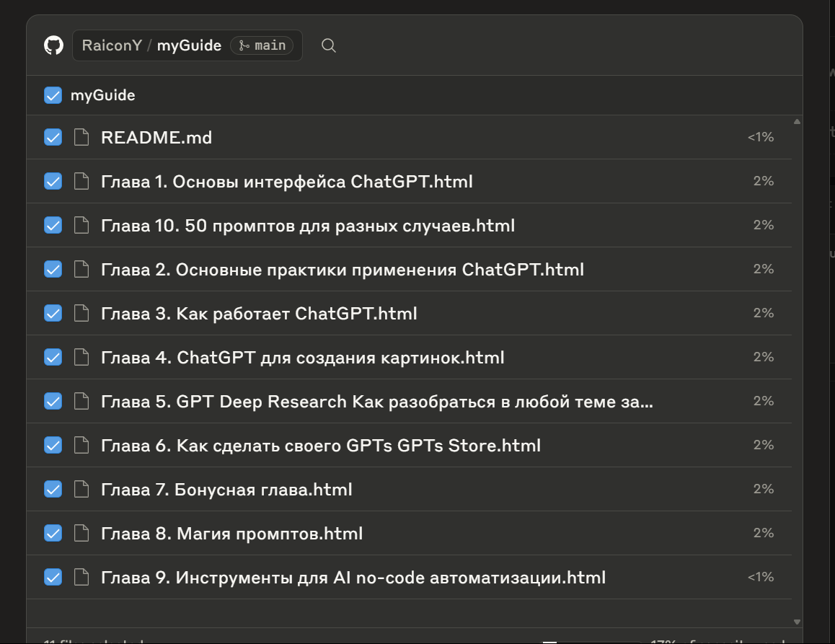Deselect the myGuide root checkbox

[x=53, y=94]
